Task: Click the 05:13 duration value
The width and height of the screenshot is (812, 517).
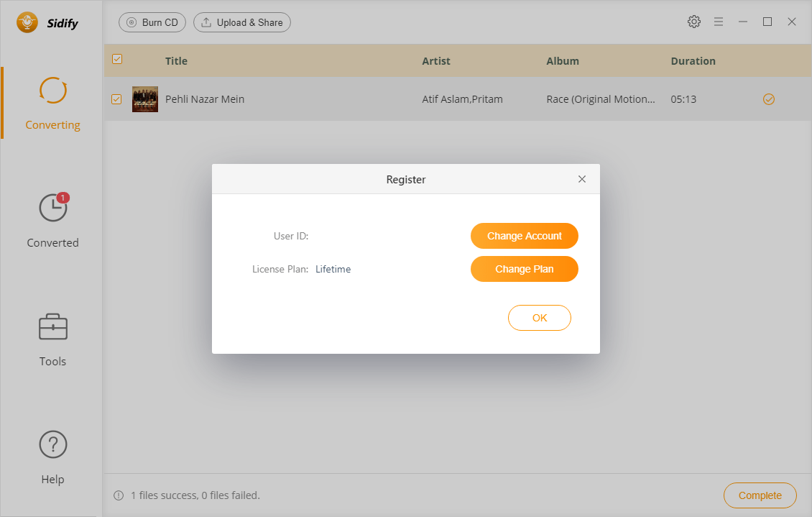Action: pos(683,99)
